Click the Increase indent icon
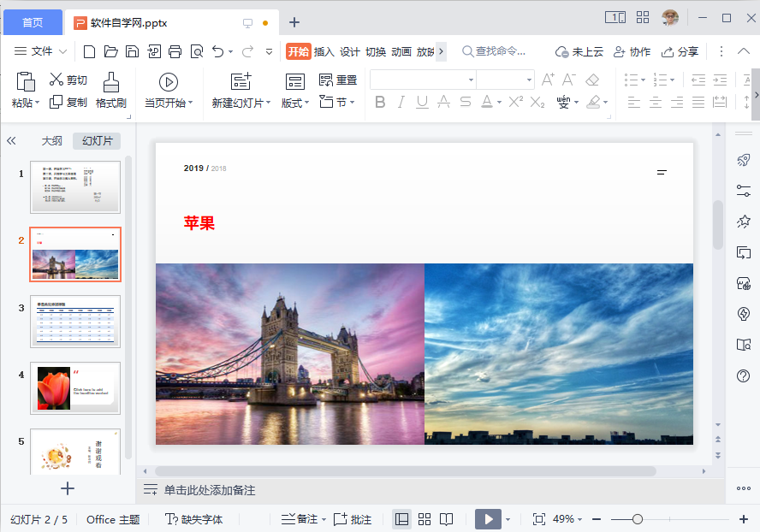This screenshot has width=760, height=532. 720,80
